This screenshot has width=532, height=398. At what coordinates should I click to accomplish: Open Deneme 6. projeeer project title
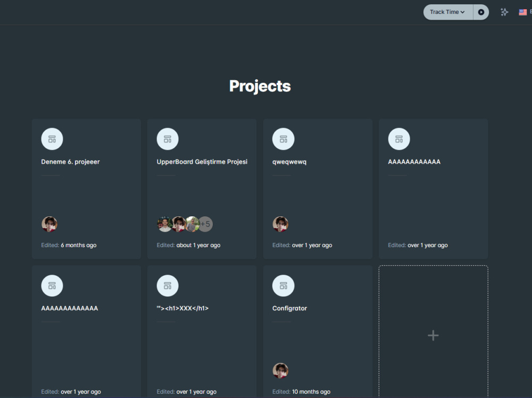coord(70,162)
